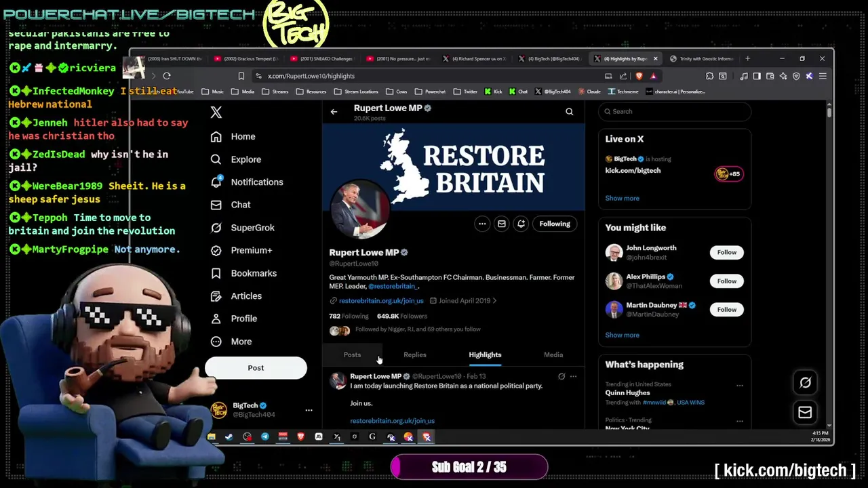The image size is (868, 488).
Task: Click the X logo in sidebar
Action: pyautogui.click(x=216, y=113)
